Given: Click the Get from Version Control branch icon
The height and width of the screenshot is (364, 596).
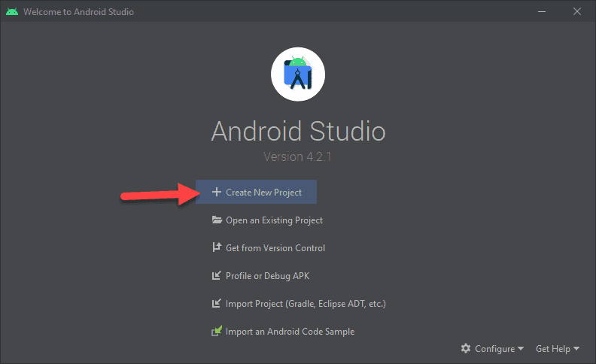Looking at the screenshot, I should (217, 248).
